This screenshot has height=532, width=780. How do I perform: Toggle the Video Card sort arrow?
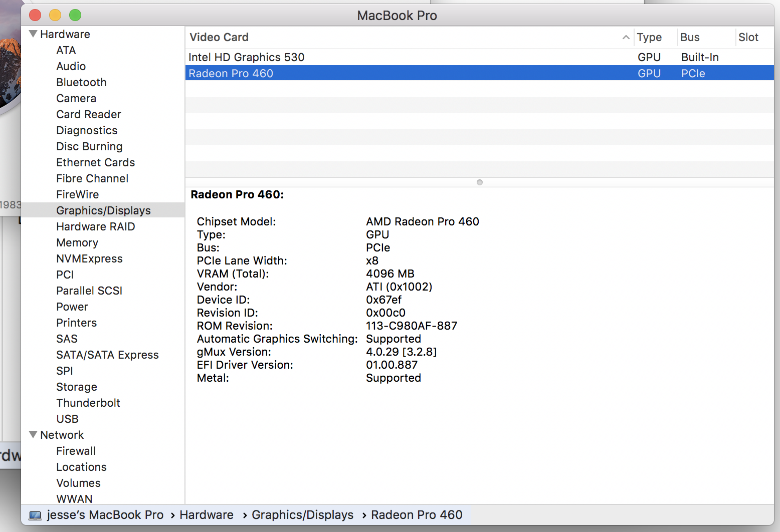coord(626,37)
